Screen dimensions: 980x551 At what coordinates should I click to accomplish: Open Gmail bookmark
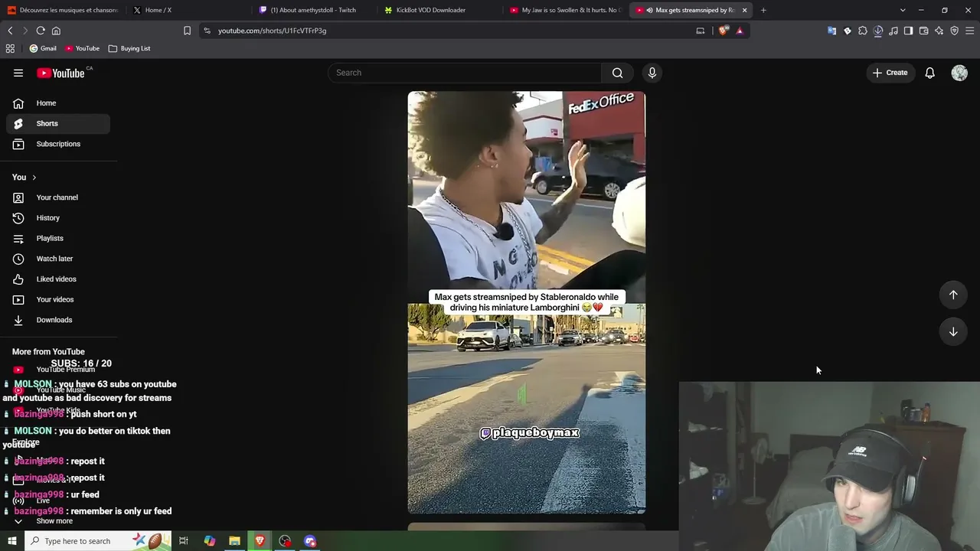(43, 48)
